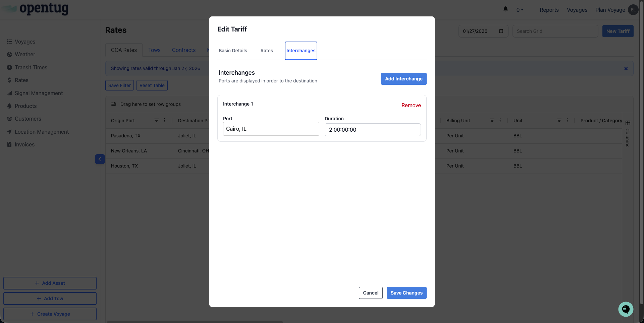Open the Columns side panel
Image resolution: width=644 pixels, height=323 pixels.
pyautogui.click(x=628, y=134)
